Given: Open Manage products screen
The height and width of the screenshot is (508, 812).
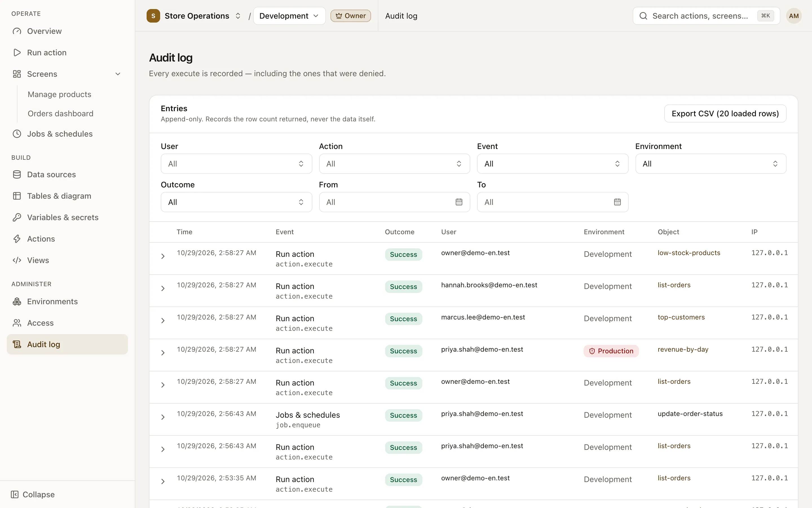Looking at the screenshot, I should (59, 95).
